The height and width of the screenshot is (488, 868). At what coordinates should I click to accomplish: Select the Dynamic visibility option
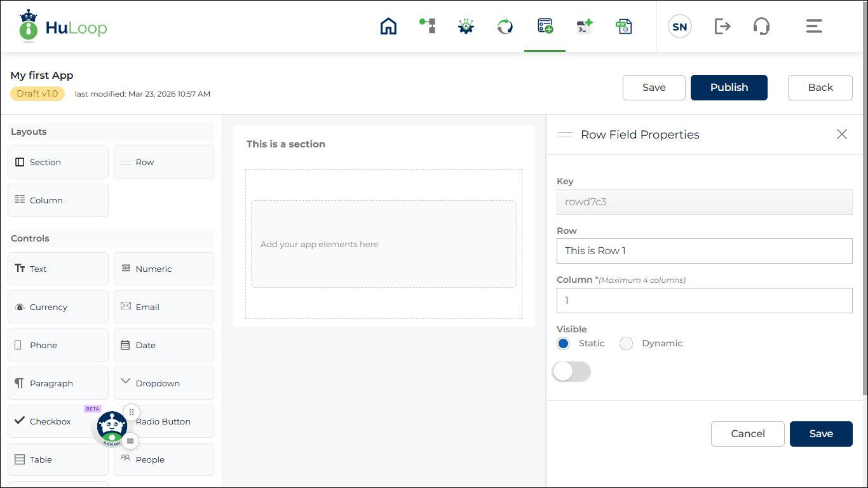click(x=627, y=343)
